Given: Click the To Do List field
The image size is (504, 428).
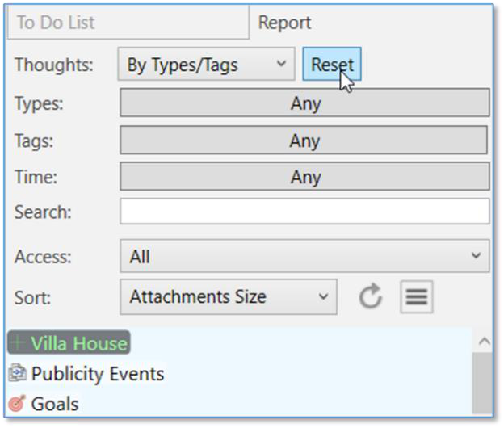Looking at the screenshot, I should (x=128, y=23).
